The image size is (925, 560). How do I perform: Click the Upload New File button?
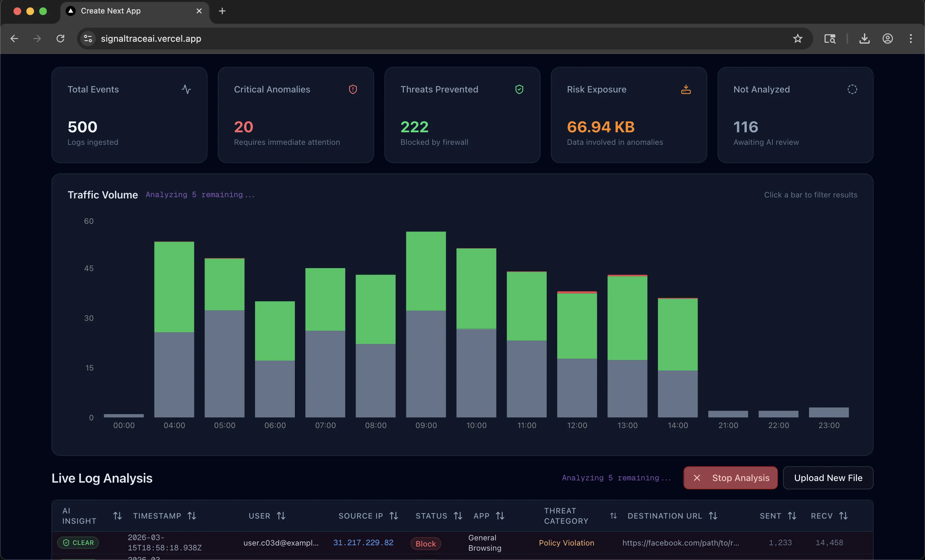click(x=828, y=477)
